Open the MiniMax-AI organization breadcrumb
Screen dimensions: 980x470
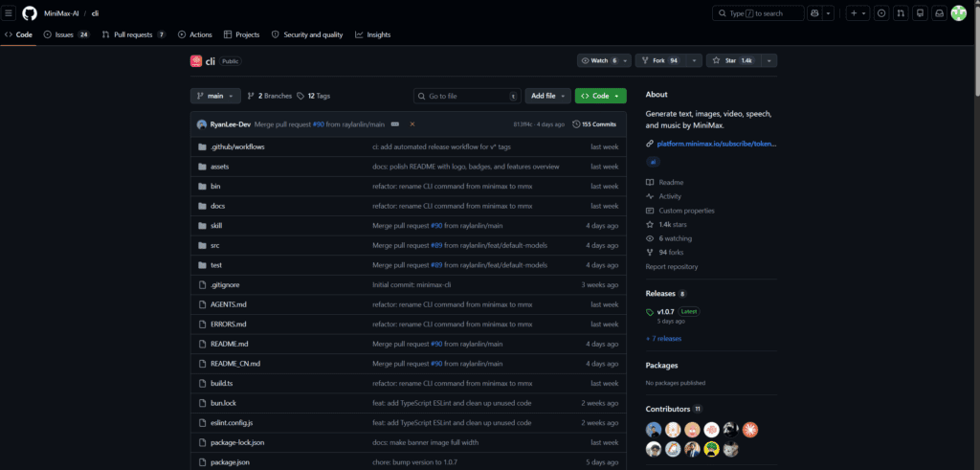(x=61, y=13)
